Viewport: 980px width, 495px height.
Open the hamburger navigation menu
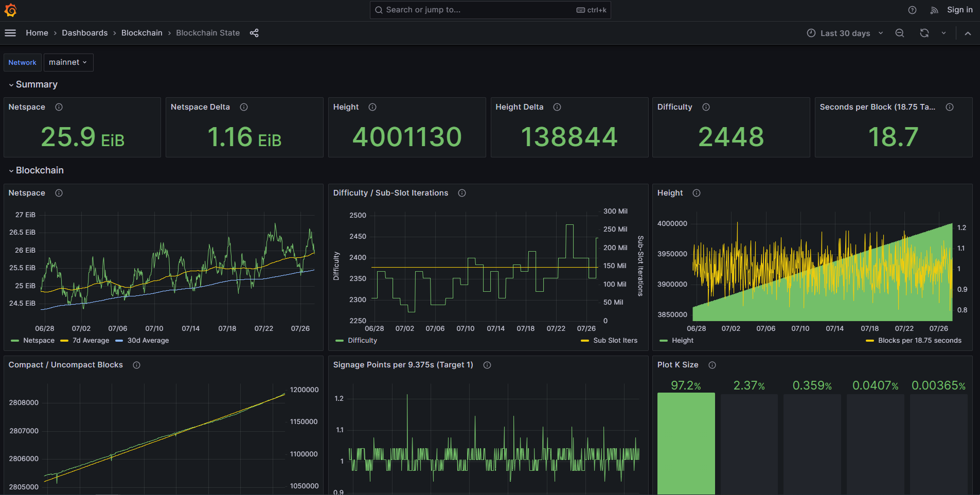pos(10,33)
